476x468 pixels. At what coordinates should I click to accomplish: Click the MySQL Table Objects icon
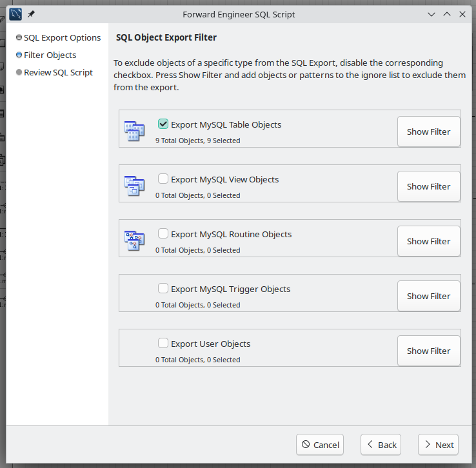tap(134, 131)
